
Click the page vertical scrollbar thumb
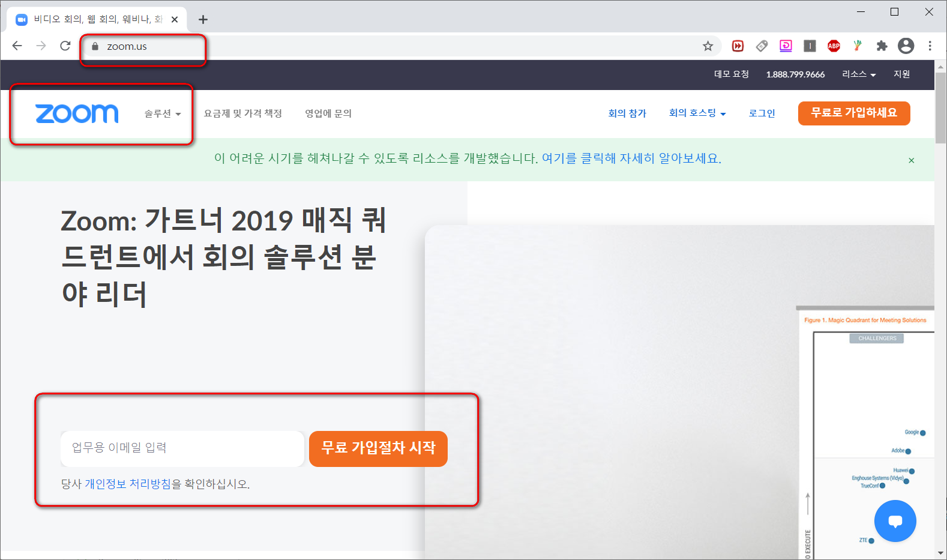(x=940, y=108)
